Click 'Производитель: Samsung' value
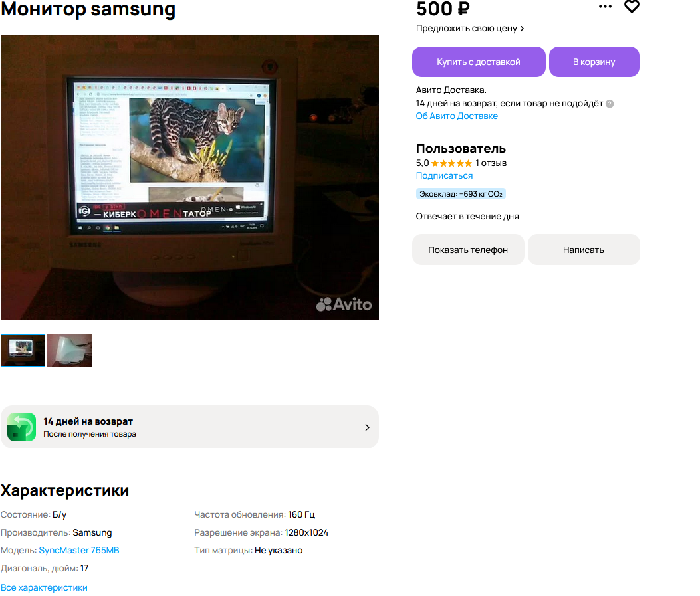 click(92, 533)
